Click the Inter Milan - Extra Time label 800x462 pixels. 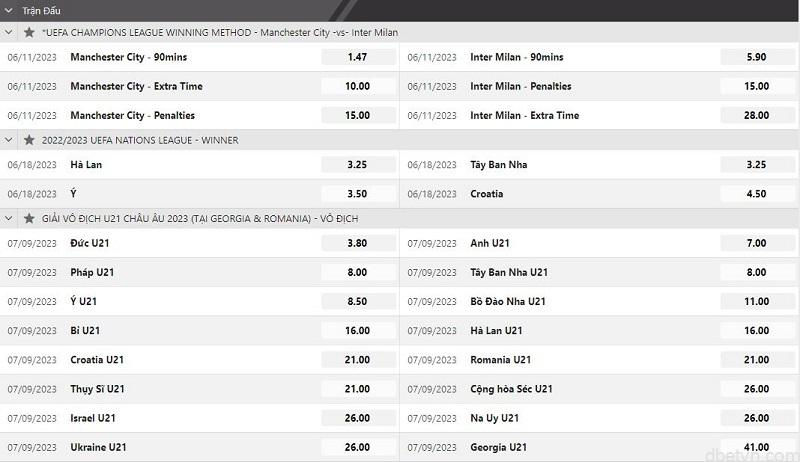pos(524,115)
